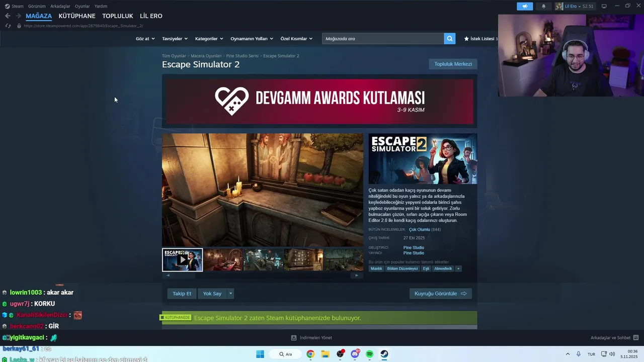This screenshot has height=362, width=644.
Task: Click the Pine Studio developer link
Action: (414, 247)
